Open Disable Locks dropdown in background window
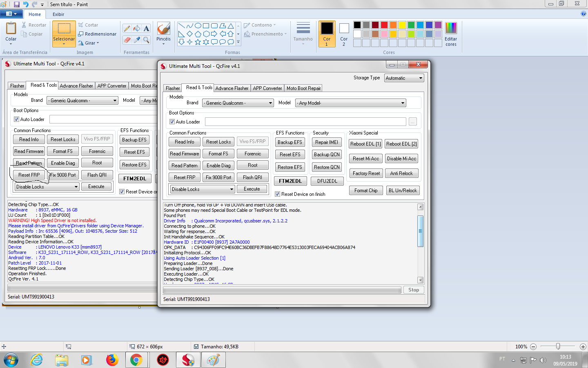 (x=47, y=187)
